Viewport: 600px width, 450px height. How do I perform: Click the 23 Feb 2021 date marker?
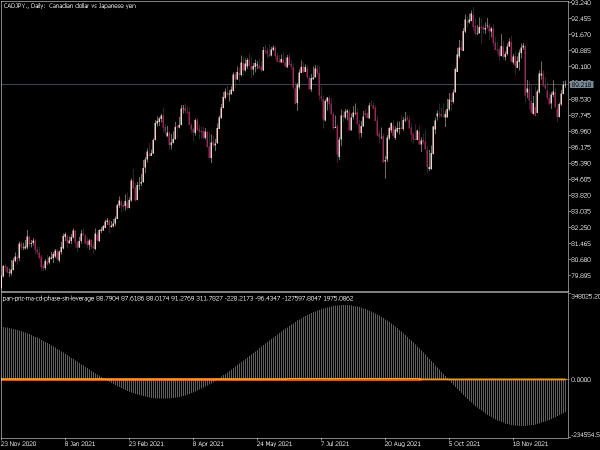pos(146,443)
